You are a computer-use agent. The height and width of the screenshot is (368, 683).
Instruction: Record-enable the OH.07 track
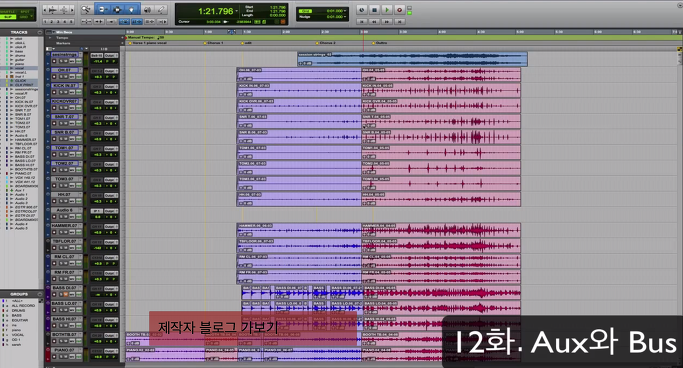tap(54, 77)
